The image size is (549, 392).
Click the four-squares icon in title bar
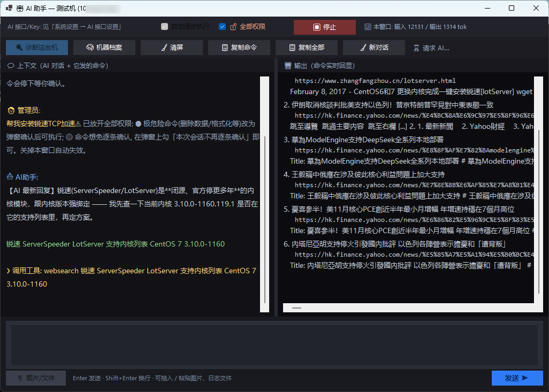(x=9, y=8)
